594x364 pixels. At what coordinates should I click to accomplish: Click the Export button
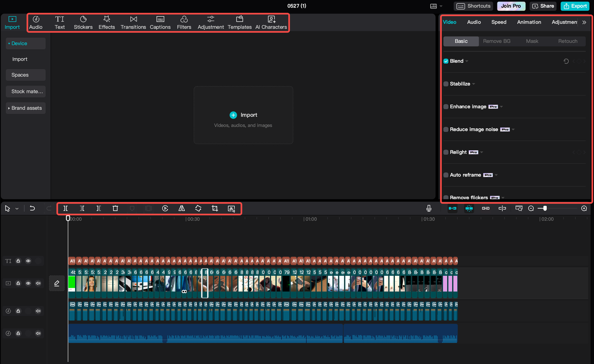[x=575, y=6]
